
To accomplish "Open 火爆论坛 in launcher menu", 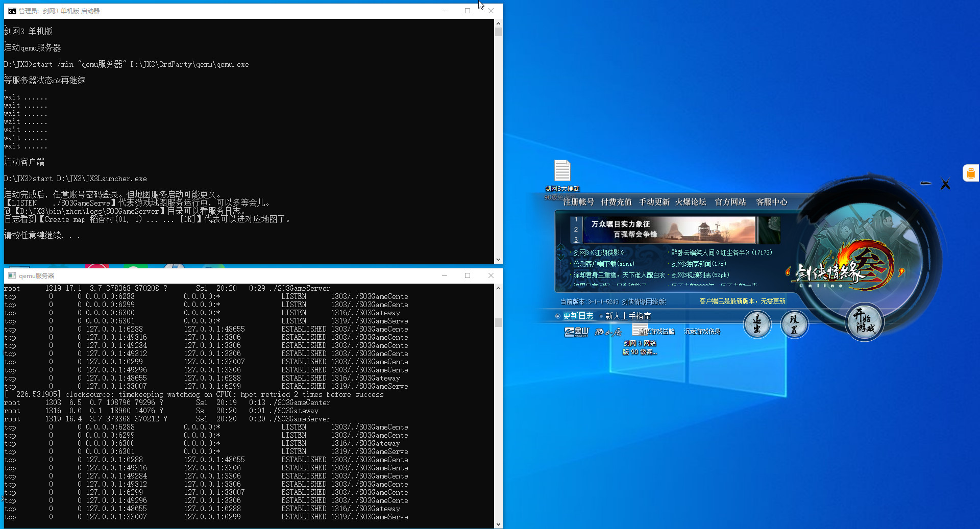I will click(x=691, y=202).
